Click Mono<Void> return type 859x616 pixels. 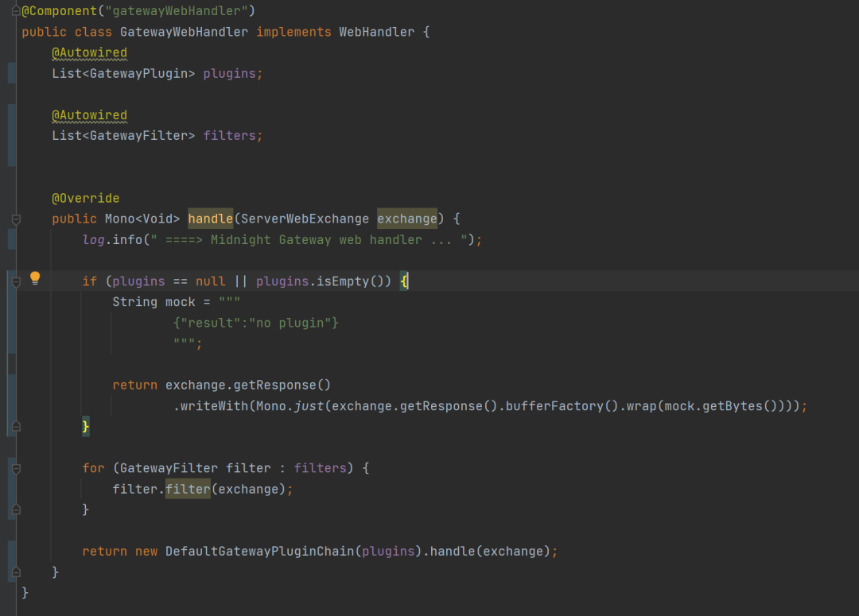coord(142,219)
